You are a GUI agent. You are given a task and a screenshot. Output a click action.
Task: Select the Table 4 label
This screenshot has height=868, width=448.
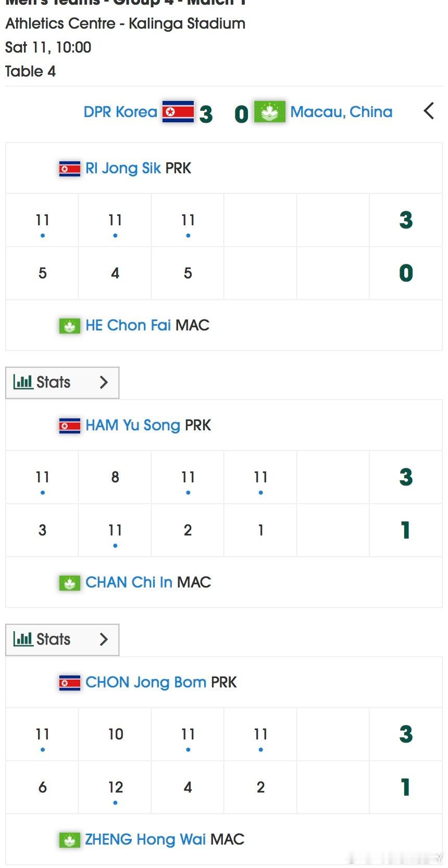pyautogui.click(x=30, y=71)
